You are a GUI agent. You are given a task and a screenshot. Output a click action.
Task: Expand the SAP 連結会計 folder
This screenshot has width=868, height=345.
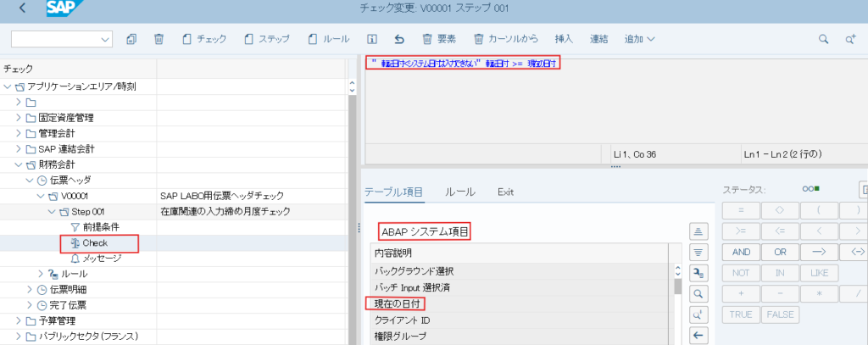pos(19,148)
